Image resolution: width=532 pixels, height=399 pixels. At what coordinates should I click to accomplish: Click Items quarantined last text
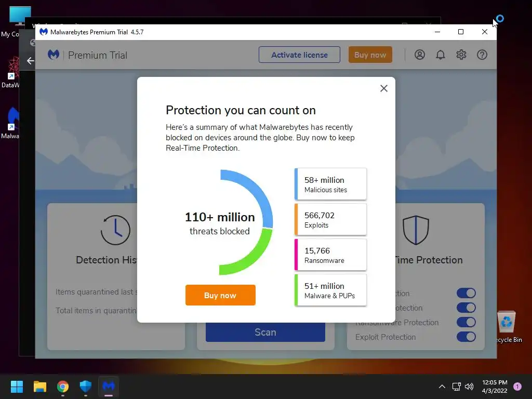[x=96, y=292]
